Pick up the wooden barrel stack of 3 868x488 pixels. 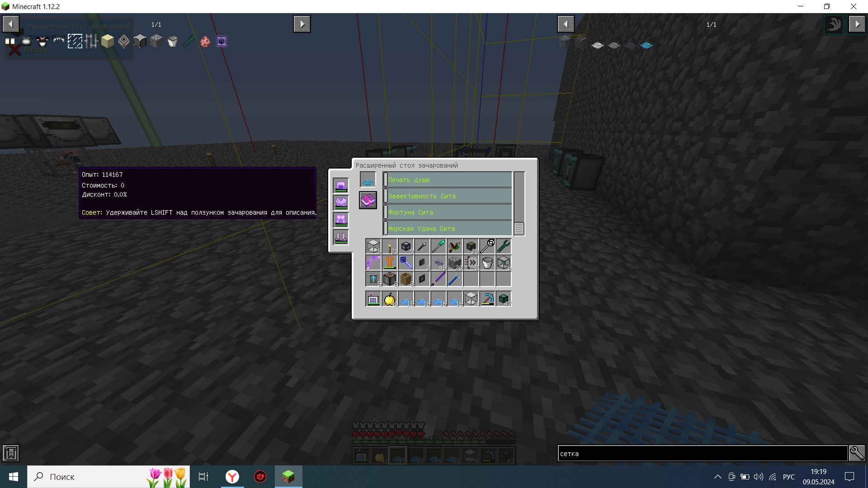(406, 279)
